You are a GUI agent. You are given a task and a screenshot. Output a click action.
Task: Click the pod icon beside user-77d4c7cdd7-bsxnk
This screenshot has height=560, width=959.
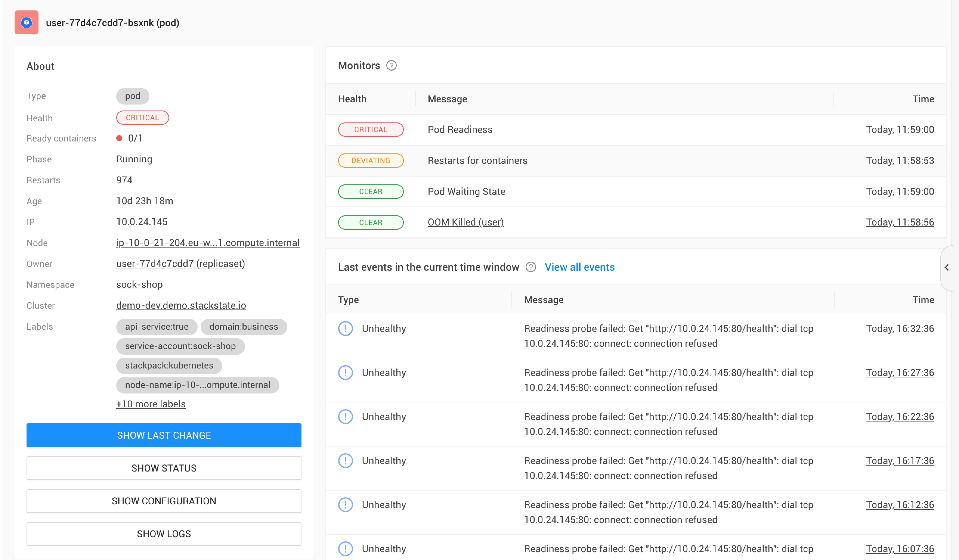click(26, 22)
